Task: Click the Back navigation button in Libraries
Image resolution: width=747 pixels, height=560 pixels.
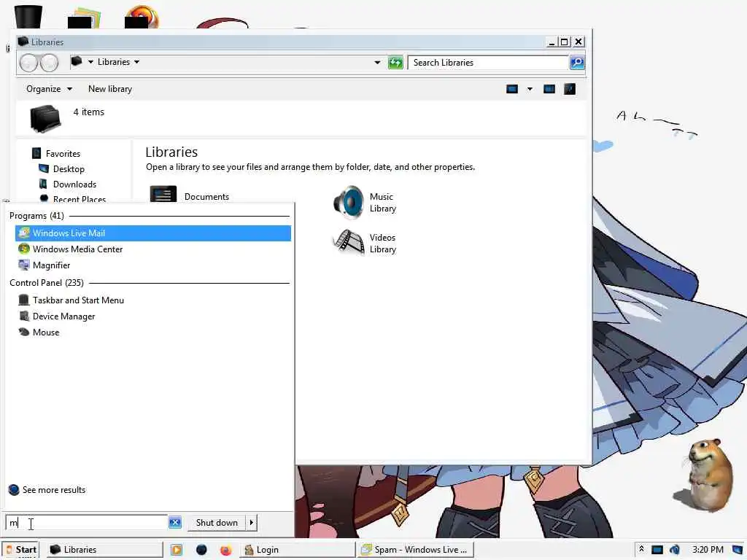Action: pyautogui.click(x=29, y=63)
